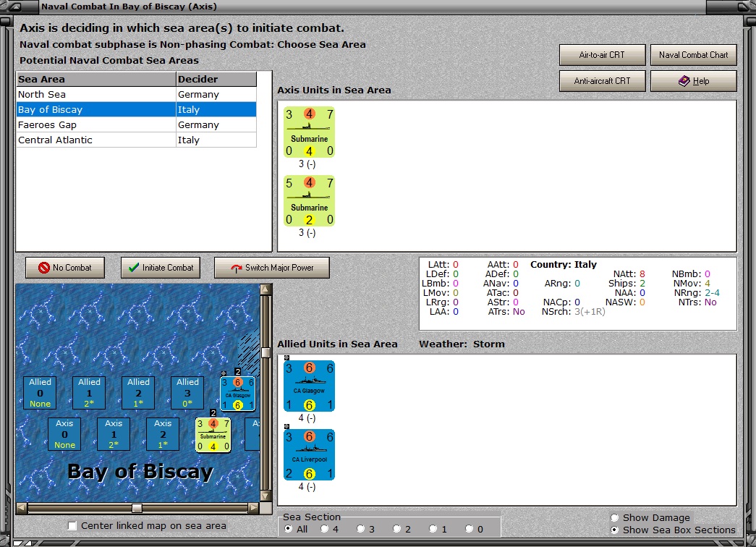756x547 pixels.
Task: Select Sea Section 2 radio button
Action: (396, 529)
